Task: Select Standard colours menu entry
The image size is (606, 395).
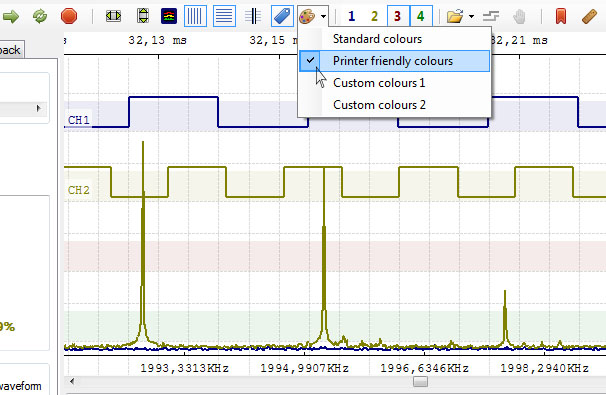Action: (394, 39)
